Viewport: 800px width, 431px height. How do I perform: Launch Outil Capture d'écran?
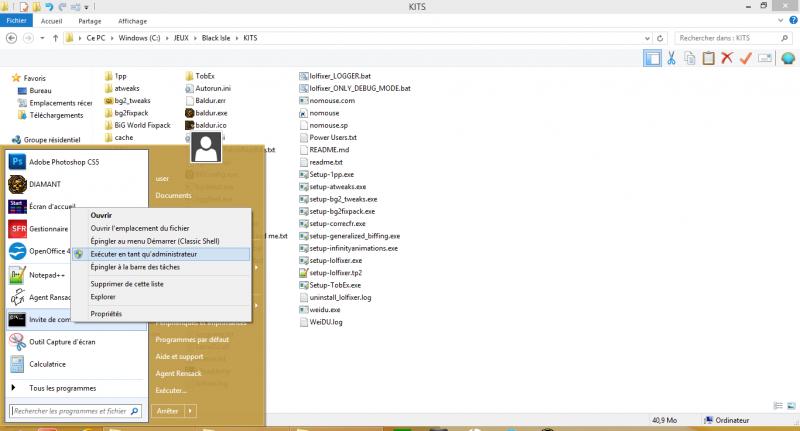pos(77,342)
